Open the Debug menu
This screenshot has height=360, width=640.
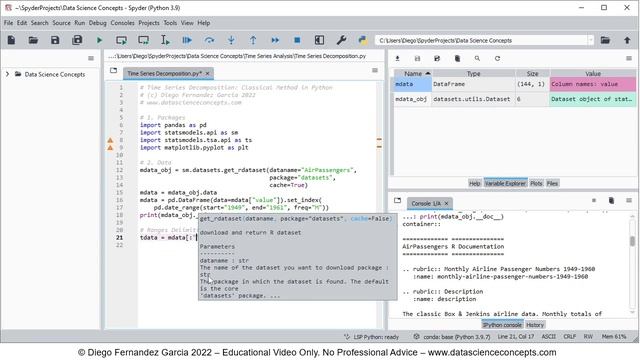point(98,23)
